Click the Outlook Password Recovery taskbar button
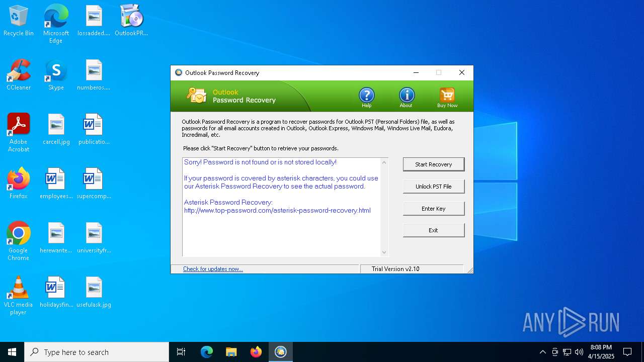Image resolution: width=644 pixels, height=362 pixels. click(x=281, y=352)
